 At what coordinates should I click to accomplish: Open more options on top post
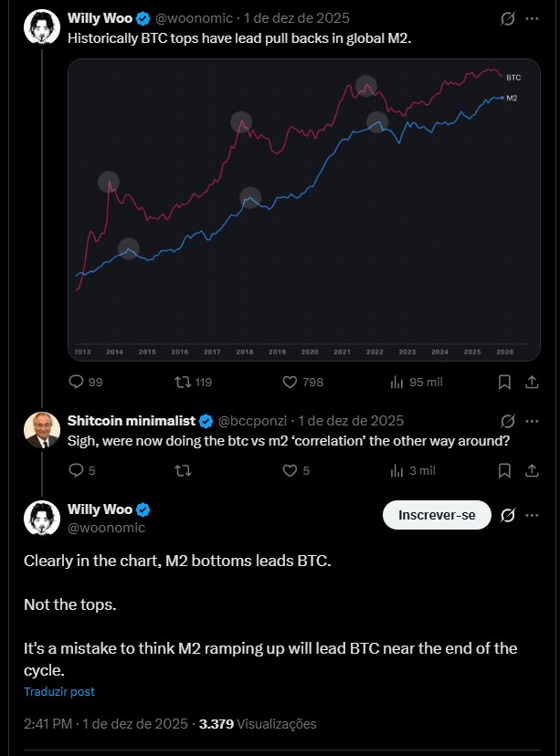pyautogui.click(x=532, y=18)
